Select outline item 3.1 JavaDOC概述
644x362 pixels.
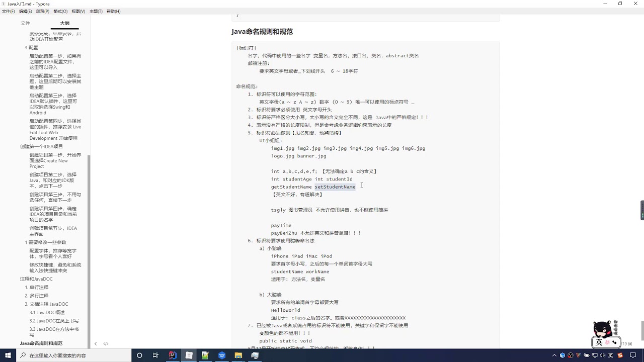(47, 312)
